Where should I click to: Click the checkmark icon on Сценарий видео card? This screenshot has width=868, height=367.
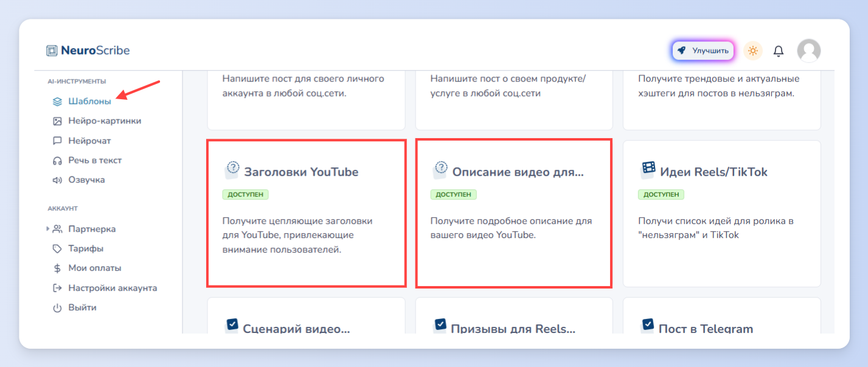click(x=232, y=325)
